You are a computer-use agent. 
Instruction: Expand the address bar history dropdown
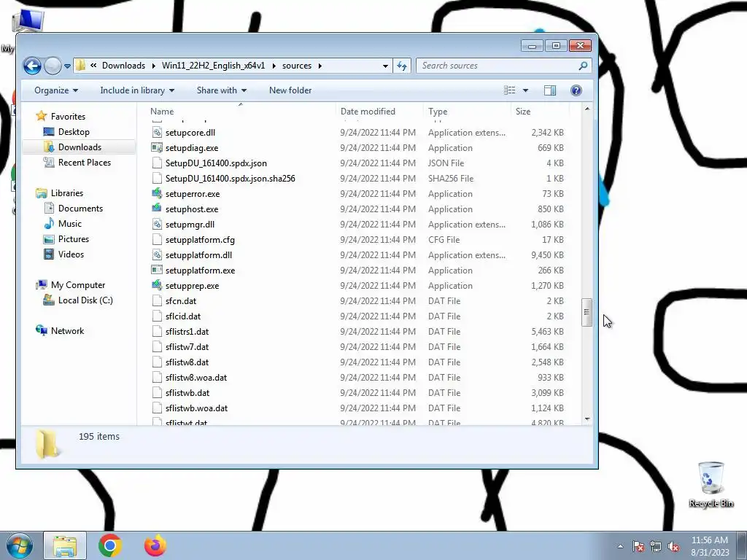click(385, 66)
